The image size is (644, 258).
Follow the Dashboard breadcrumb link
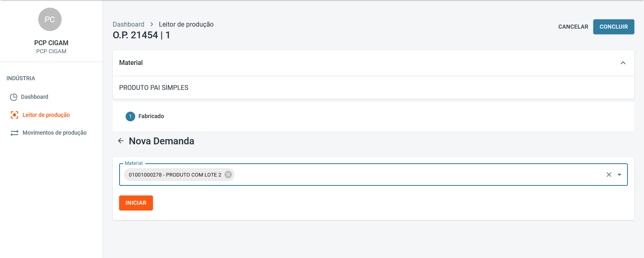point(128,24)
